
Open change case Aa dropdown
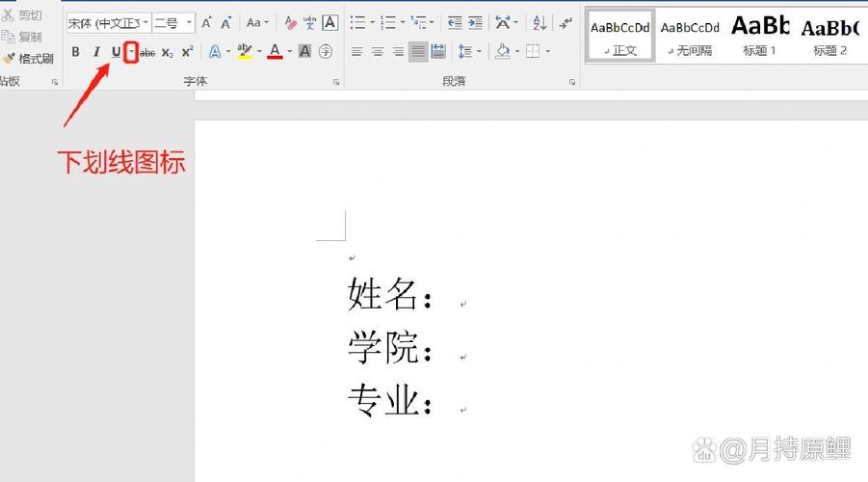coord(257,23)
